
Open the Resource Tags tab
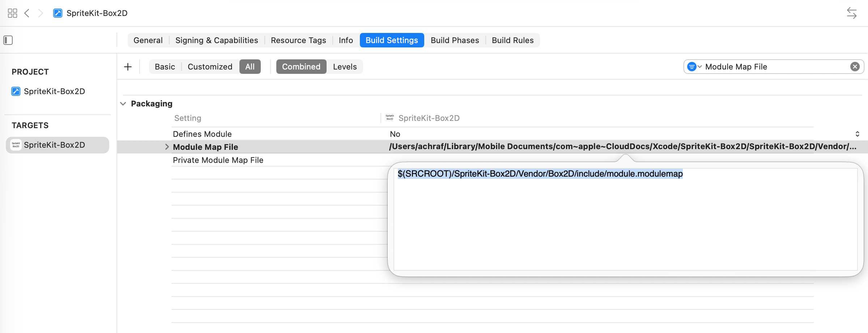click(298, 40)
